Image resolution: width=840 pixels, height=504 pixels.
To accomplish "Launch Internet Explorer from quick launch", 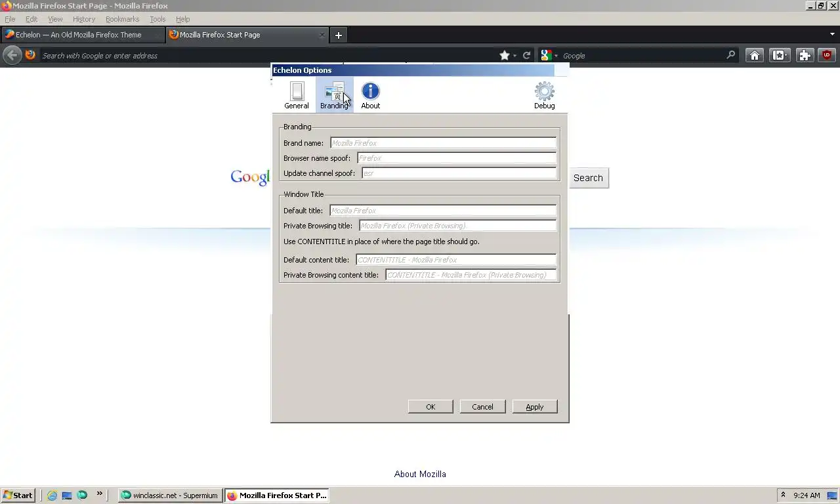I will pyautogui.click(x=52, y=495).
